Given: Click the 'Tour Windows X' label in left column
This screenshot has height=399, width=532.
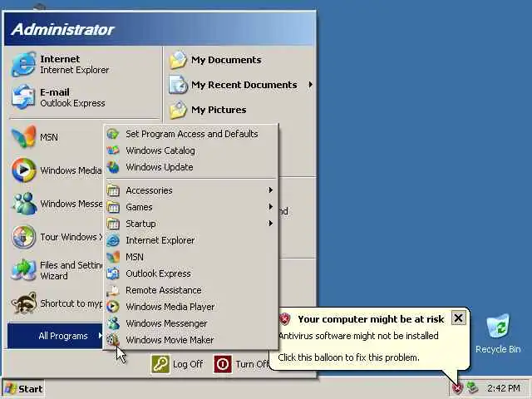Looking at the screenshot, I should [x=71, y=237].
